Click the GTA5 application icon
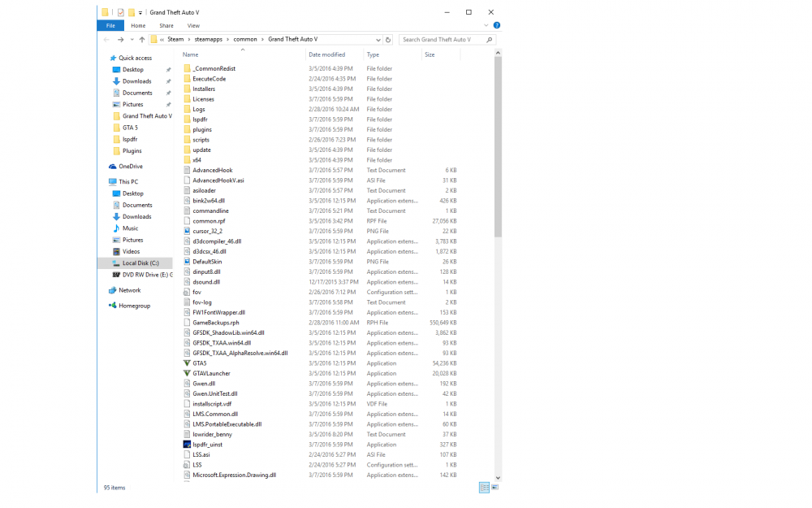 point(187,363)
